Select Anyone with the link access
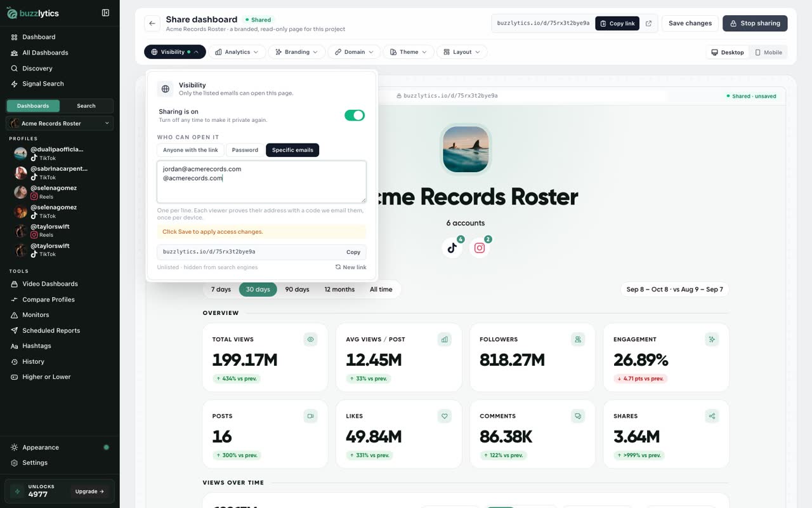This screenshot has width=812, height=508. (x=190, y=150)
